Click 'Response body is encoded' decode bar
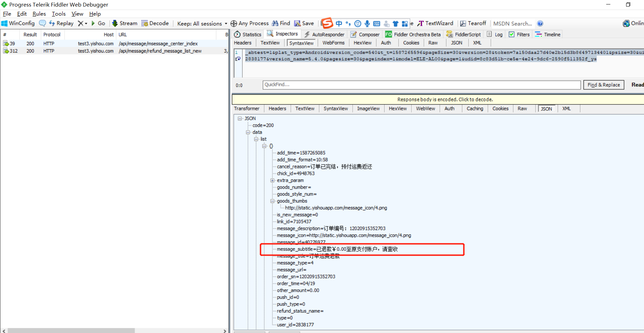Viewport: 644px width, 333px height. point(438,99)
